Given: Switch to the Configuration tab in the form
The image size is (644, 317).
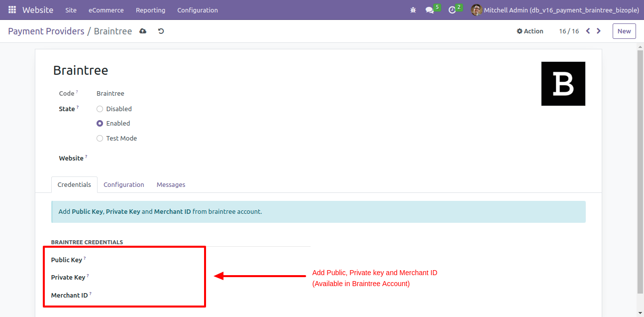Looking at the screenshot, I should click(x=124, y=184).
